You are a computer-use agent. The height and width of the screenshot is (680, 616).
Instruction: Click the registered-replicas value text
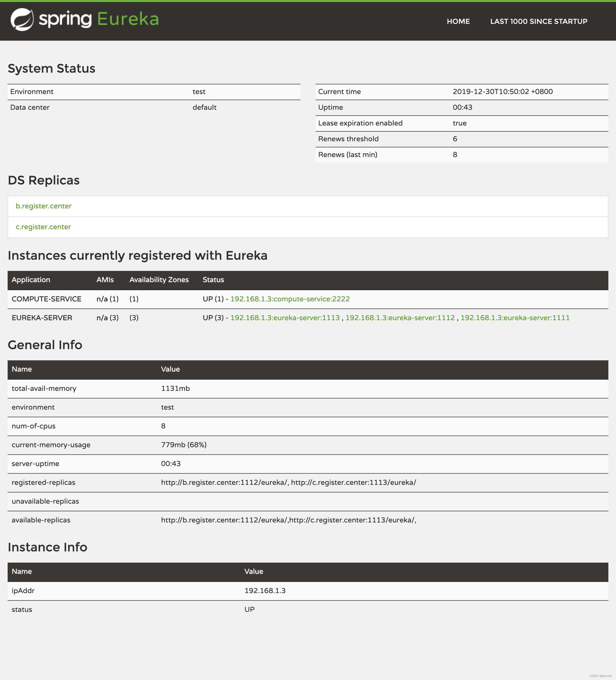tap(288, 483)
